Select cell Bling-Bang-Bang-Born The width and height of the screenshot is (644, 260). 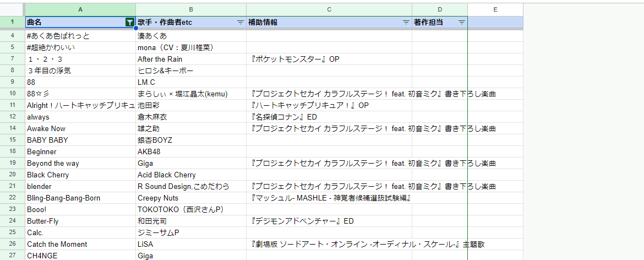pos(80,198)
